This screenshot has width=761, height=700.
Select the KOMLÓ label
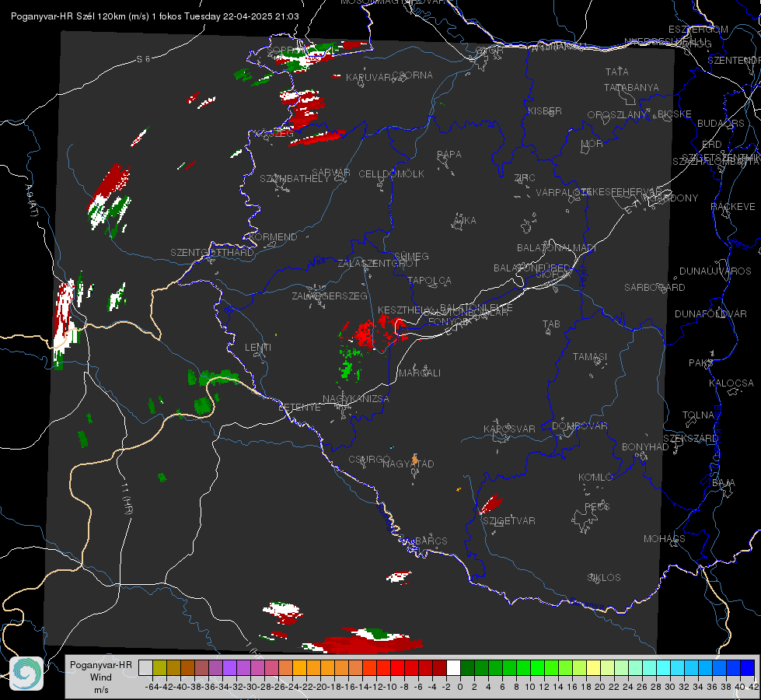click(595, 478)
